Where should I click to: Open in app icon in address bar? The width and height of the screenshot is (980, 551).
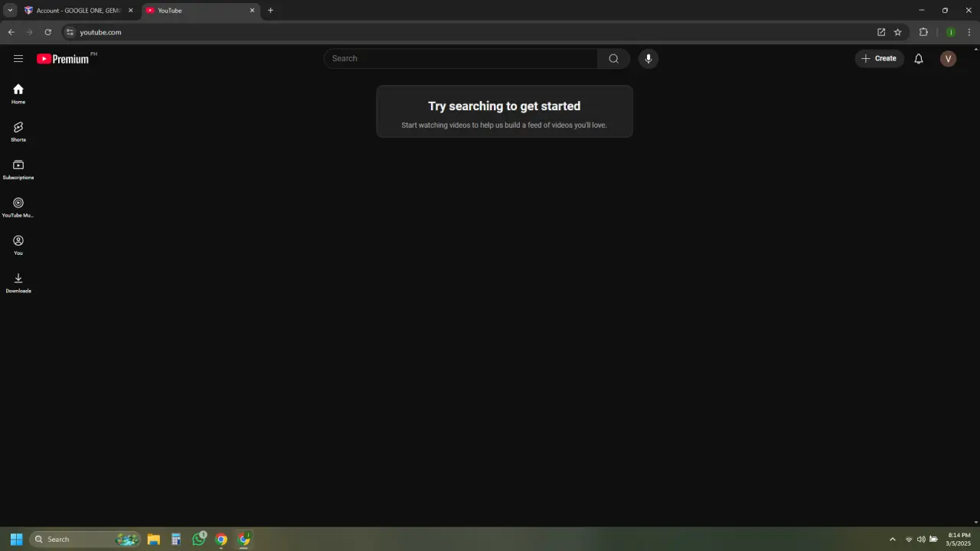click(881, 32)
